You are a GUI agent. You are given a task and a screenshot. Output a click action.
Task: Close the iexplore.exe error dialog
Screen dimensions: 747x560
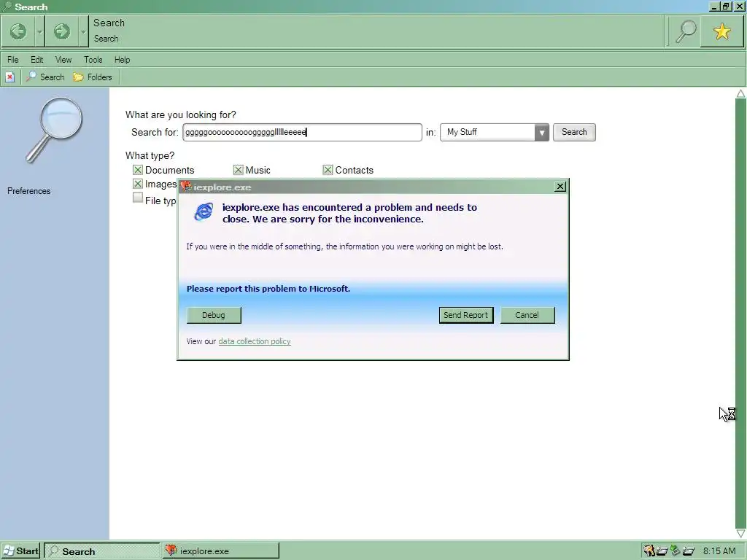560,187
